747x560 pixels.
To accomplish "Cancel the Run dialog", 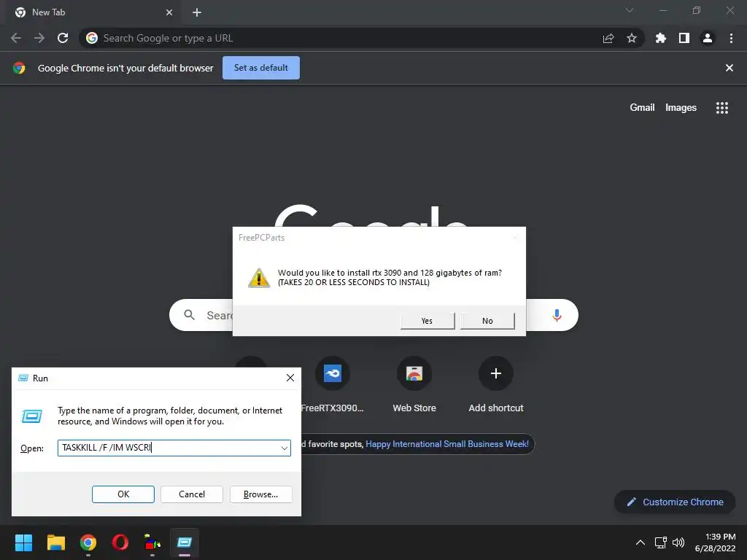I will pyautogui.click(x=192, y=494).
